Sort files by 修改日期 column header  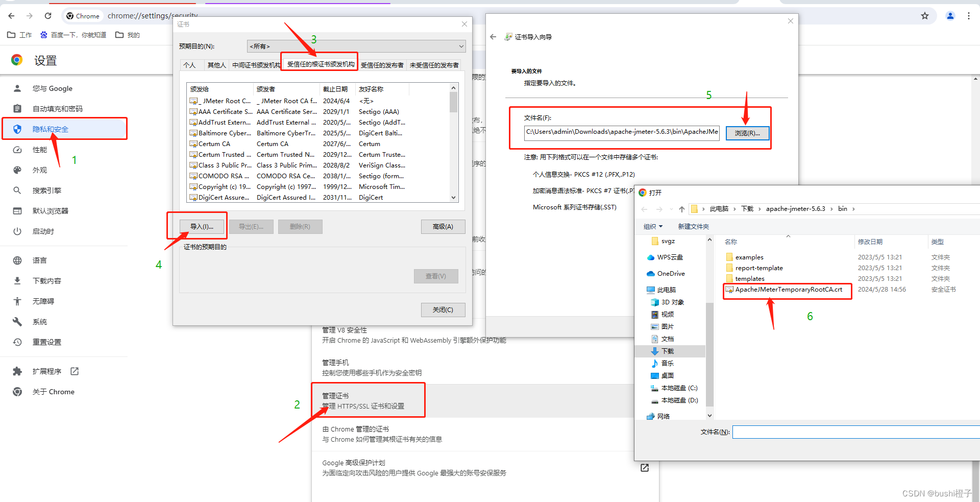point(870,242)
